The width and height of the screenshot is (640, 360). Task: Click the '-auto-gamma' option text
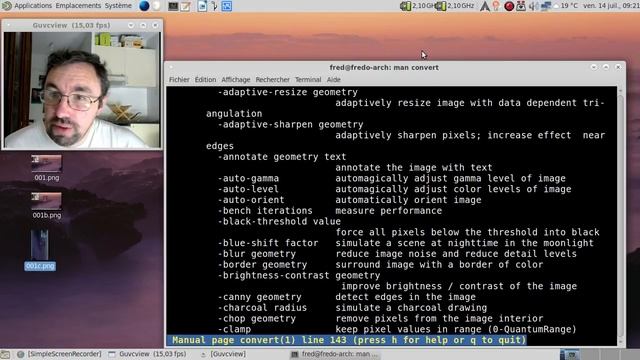coord(248,178)
